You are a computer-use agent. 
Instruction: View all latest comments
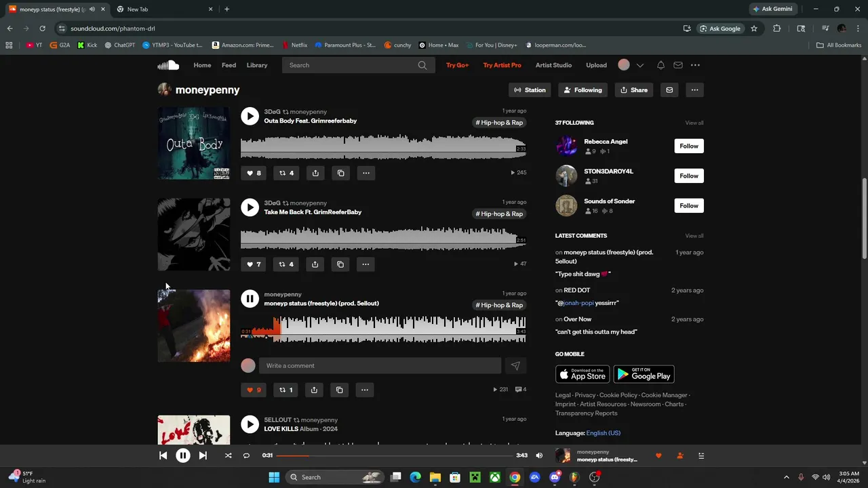[694, 236]
